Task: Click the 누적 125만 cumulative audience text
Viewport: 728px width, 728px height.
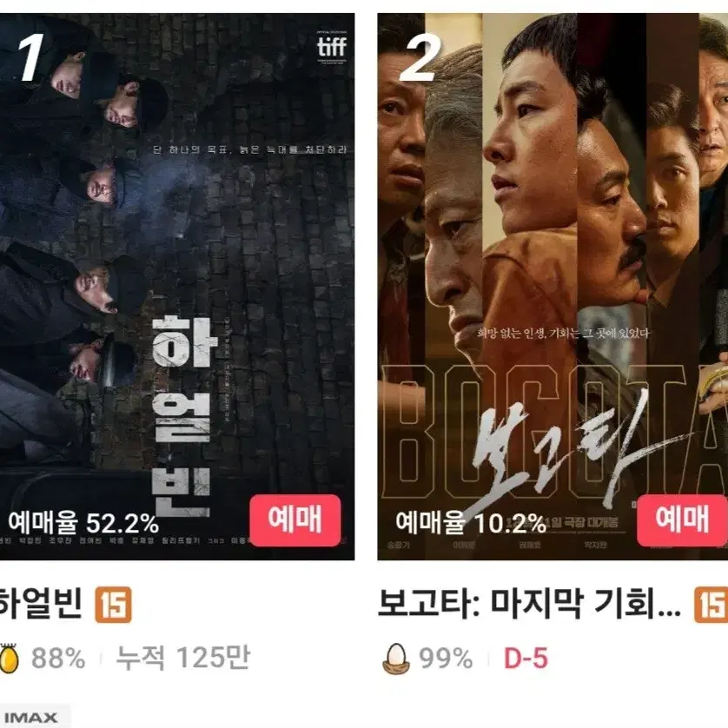Action: click(x=183, y=658)
